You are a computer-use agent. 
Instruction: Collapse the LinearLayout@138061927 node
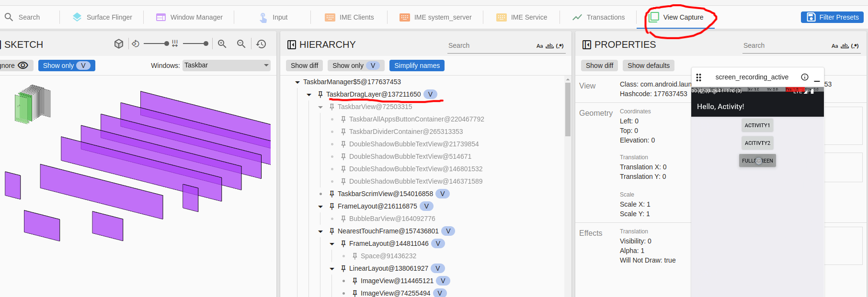(x=332, y=269)
